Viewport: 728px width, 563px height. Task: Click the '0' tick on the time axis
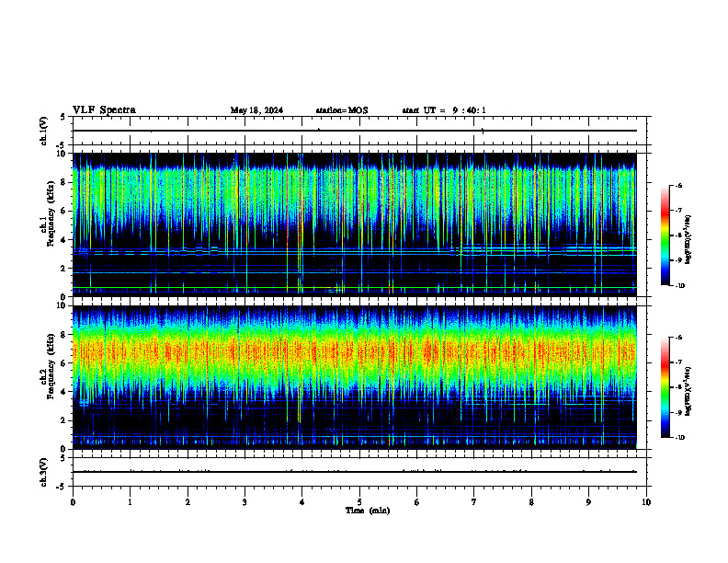point(73,502)
